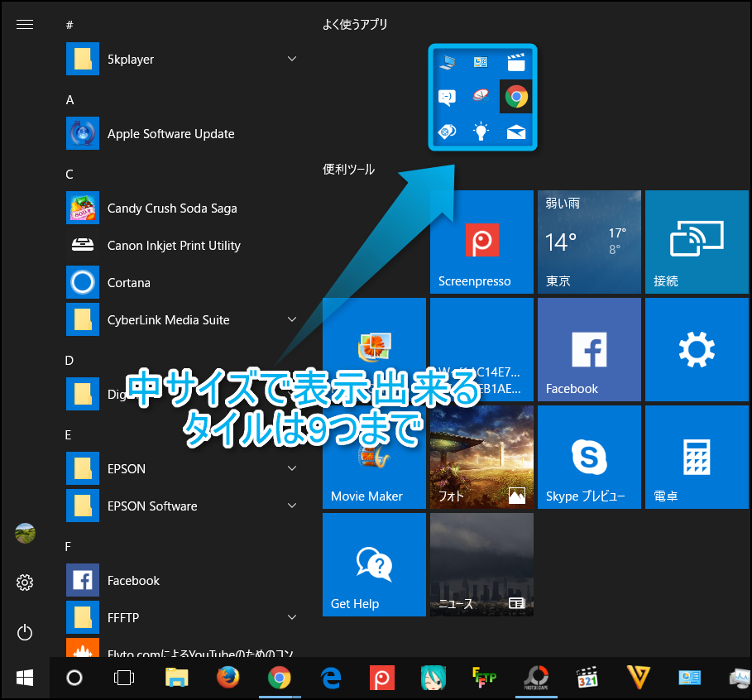Select Candy Crush Soda Saga entry

[x=172, y=209]
